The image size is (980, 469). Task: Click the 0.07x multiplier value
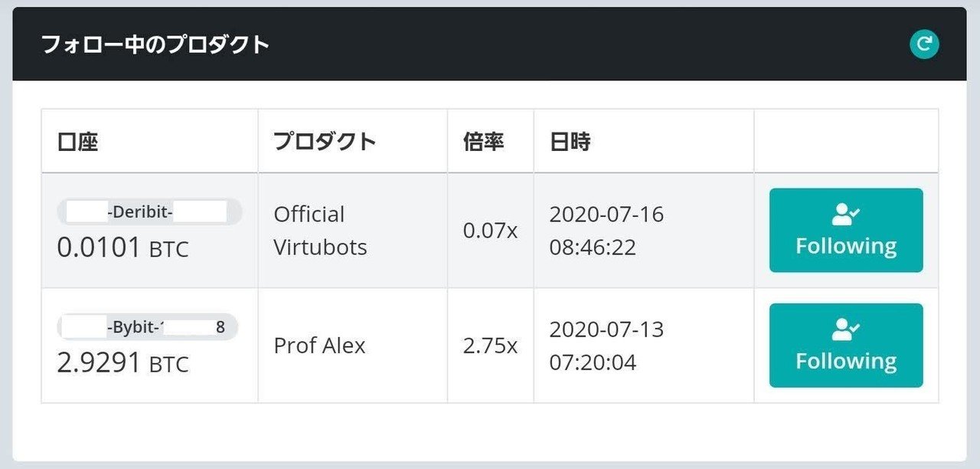click(490, 230)
